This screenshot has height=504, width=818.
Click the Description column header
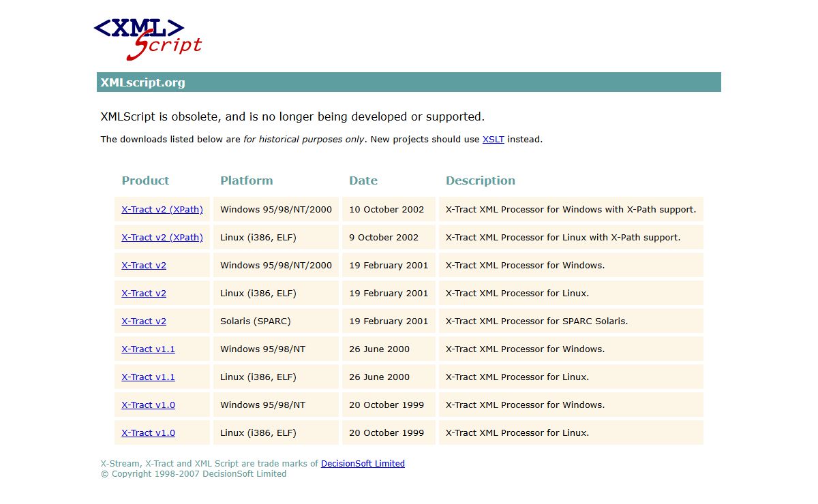pyautogui.click(x=481, y=180)
